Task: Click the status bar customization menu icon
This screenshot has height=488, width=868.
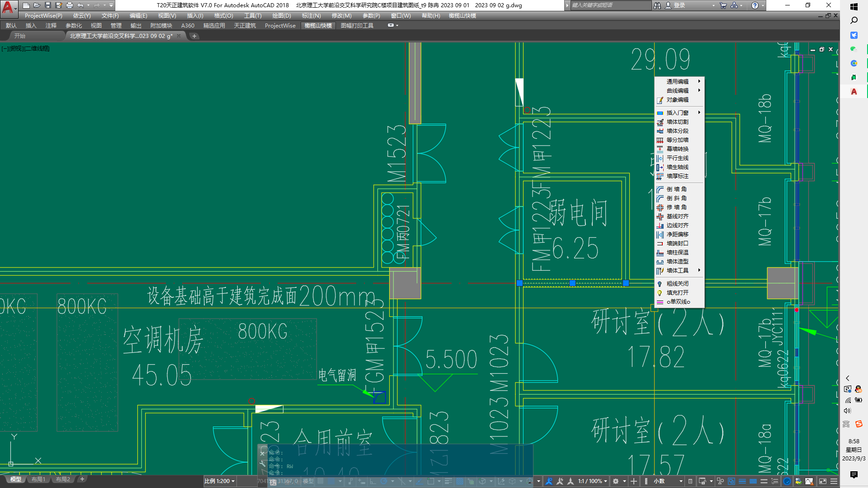Action: click(x=834, y=481)
